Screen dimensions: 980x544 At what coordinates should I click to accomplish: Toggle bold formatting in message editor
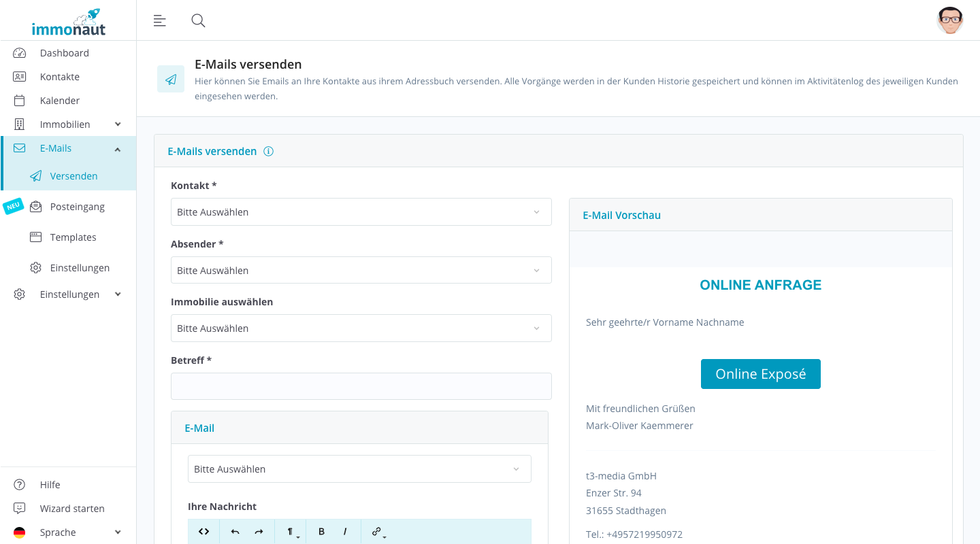(322, 532)
